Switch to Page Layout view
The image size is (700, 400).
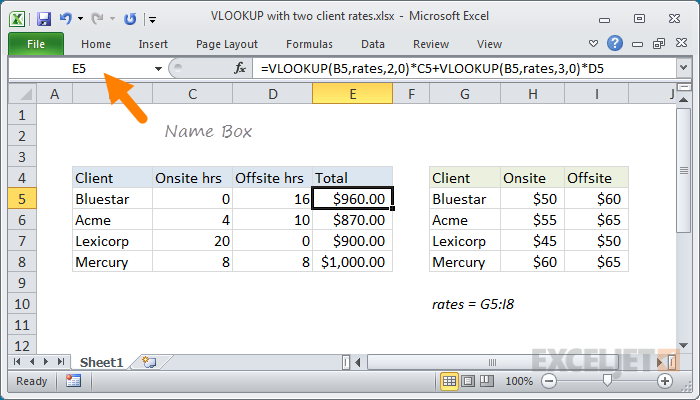tap(470, 381)
